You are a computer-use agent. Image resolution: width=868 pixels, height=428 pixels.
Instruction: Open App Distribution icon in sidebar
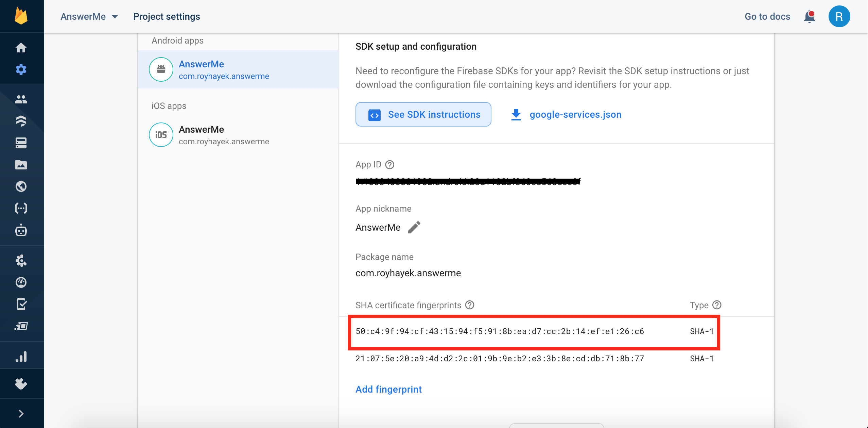21,326
